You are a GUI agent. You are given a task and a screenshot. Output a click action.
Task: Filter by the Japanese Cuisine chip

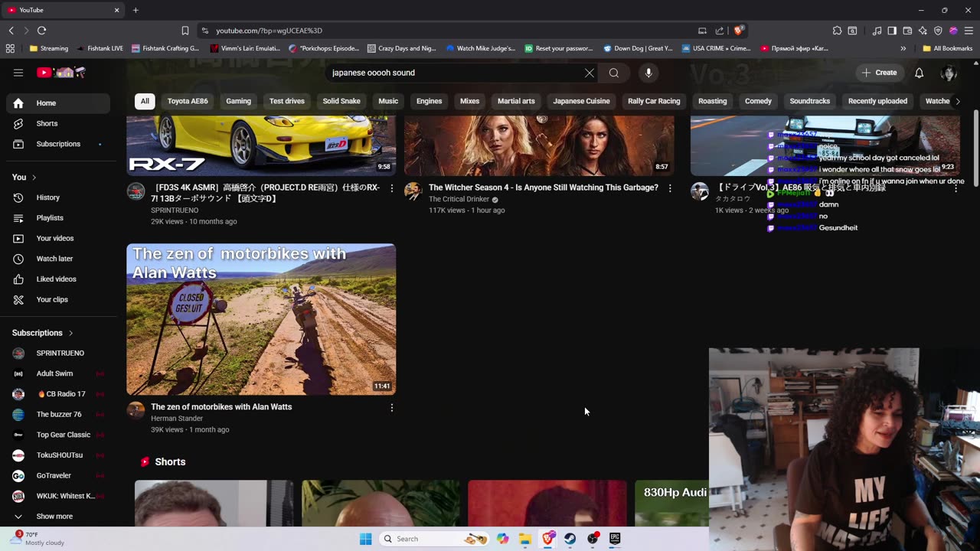point(582,101)
